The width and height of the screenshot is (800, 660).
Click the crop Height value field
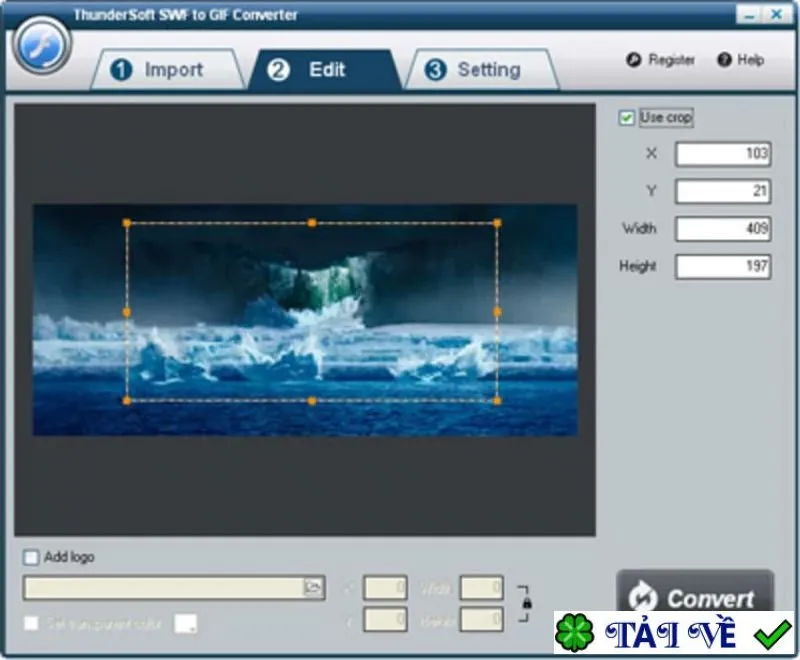tap(723, 266)
